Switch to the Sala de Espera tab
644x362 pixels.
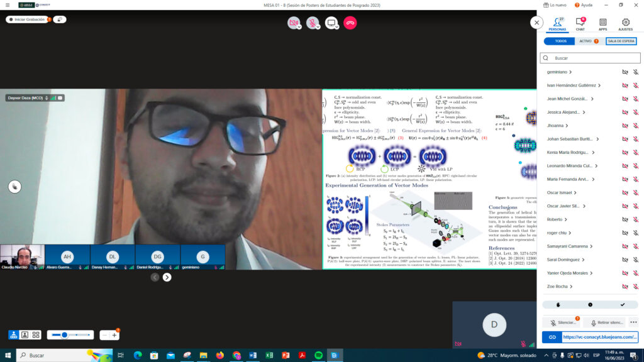click(x=621, y=41)
